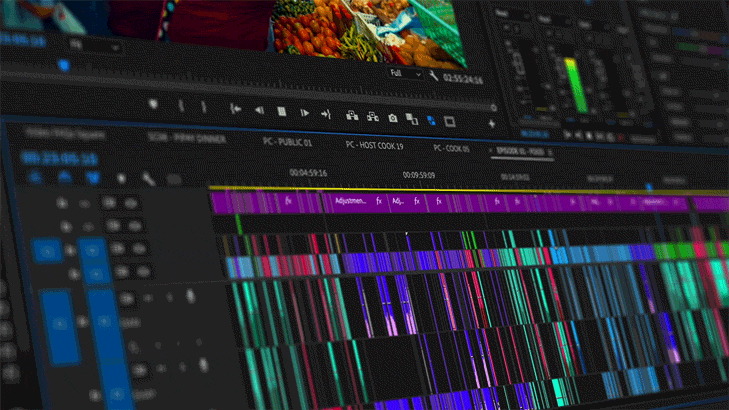Open the Full playback resolution dropdown
Screen dimensions: 729x410
[x=405, y=73]
